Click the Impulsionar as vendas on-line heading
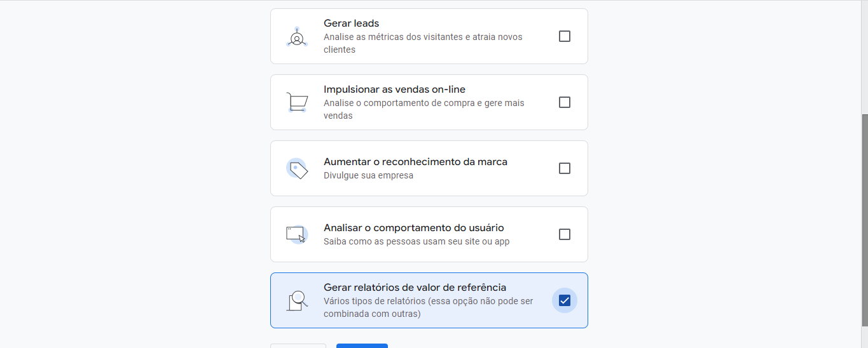 pos(394,90)
